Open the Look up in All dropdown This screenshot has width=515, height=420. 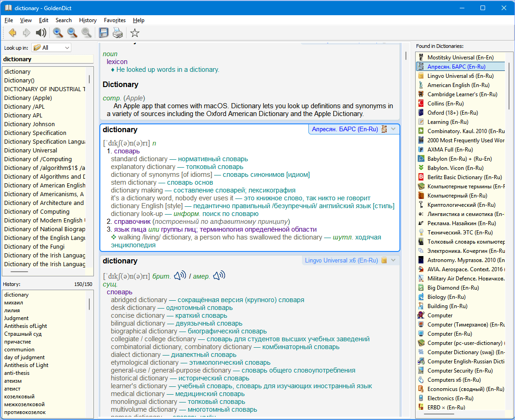[51, 47]
